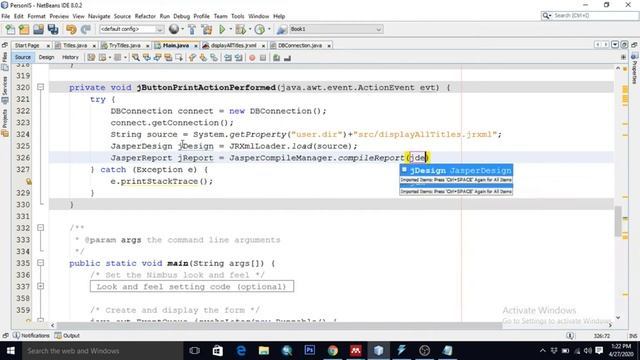The width and height of the screenshot is (640, 360).
Task: Click the Clean and Build icon
Action: pos(207,29)
